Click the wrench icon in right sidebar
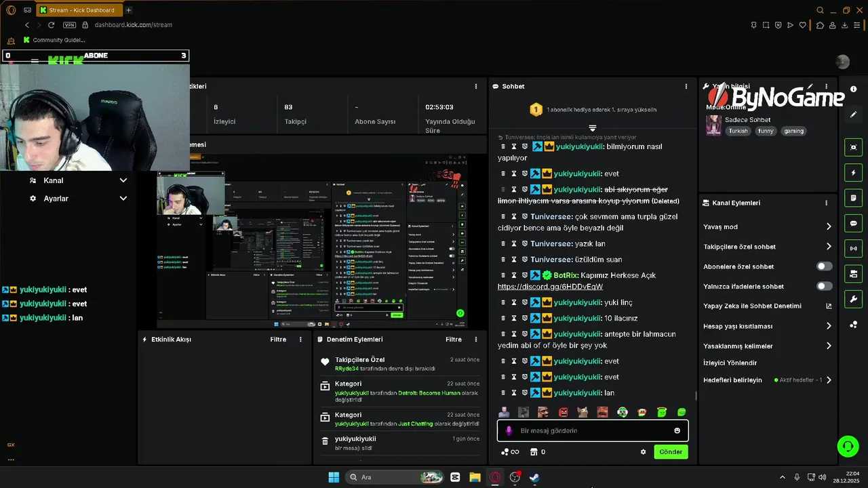The width and height of the screenshot is (868, 488). tap(853, 299)
